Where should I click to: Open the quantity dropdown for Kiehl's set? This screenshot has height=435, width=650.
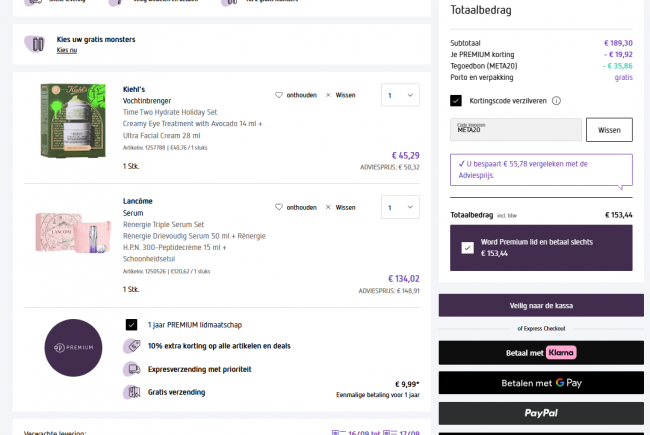400,95
